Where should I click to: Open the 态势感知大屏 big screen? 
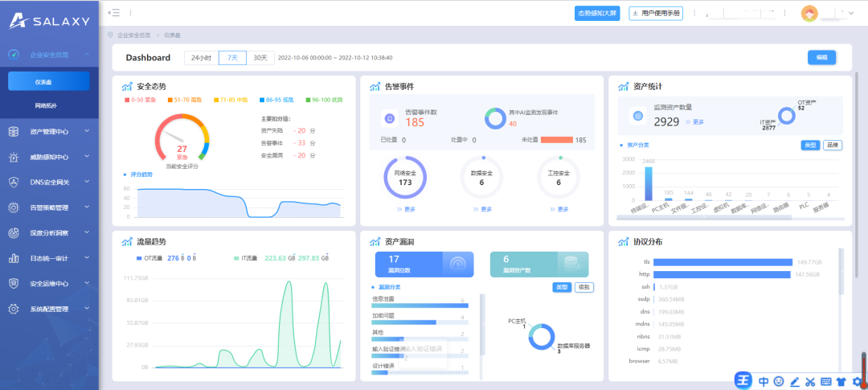pyautogui.click(x=597, y=13)
